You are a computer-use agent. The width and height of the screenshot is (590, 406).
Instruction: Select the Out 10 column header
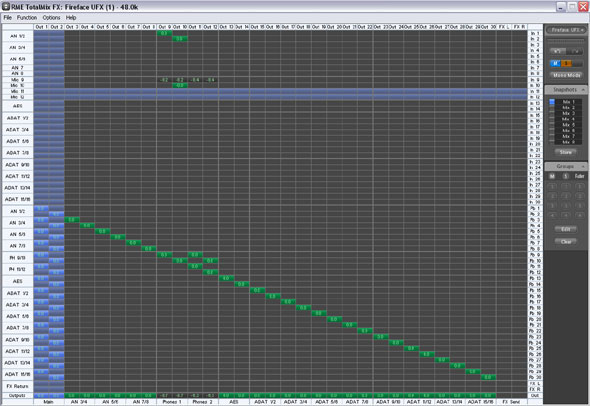[180, 27]
